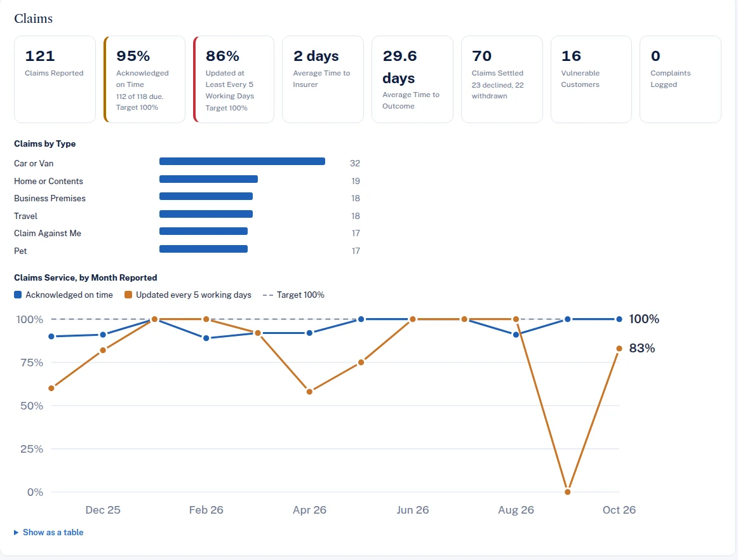Expand the Show as a table disclosure
Image resolution: width=738 pixels, height=560 pixels.
click(x=48, y=532)
